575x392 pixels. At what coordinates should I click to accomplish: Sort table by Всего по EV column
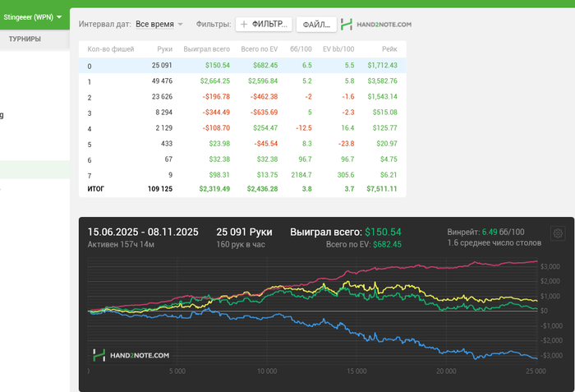259,49
